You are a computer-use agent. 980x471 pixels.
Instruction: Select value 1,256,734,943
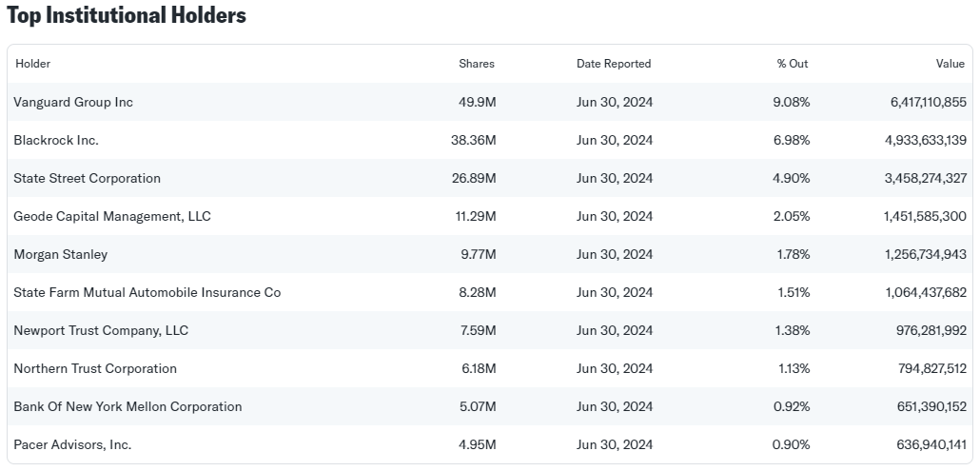pyautogui.click(x=926, y=254)
